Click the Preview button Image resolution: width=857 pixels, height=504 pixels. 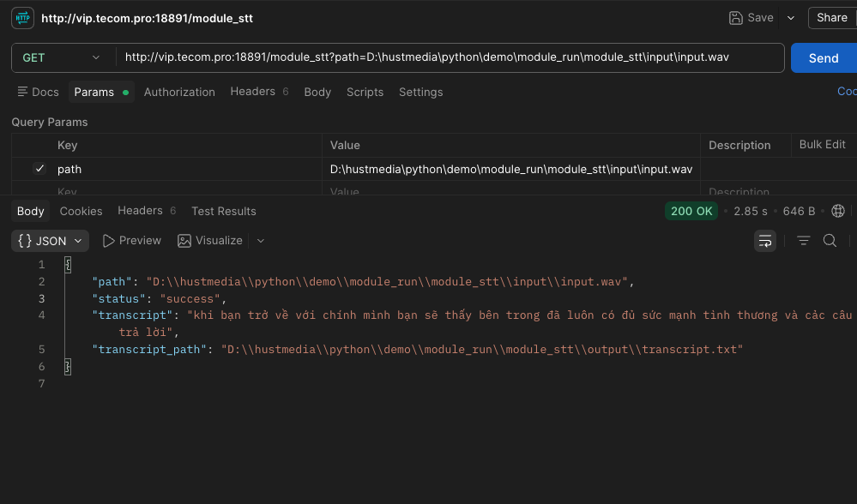click(132, 241)
